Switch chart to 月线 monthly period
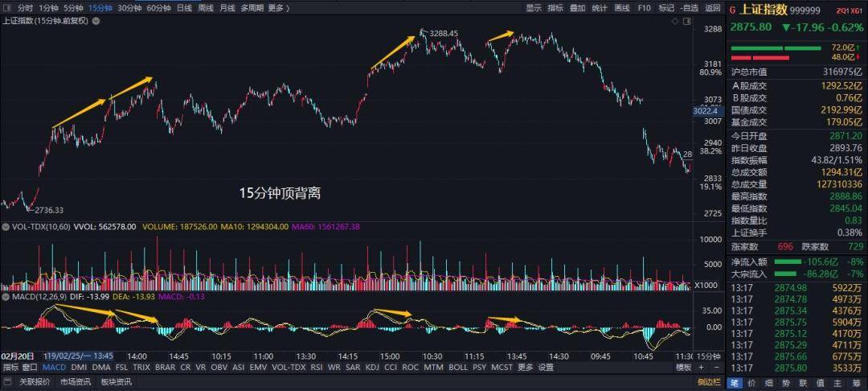Screen dimensions: 868x391 coord(227,8)
